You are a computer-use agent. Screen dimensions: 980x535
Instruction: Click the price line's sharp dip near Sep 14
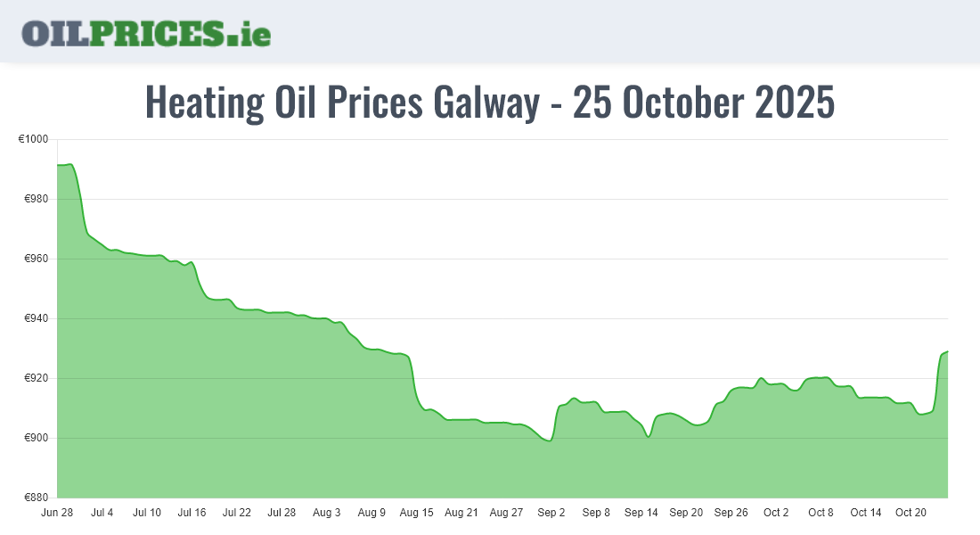[649, 437]
